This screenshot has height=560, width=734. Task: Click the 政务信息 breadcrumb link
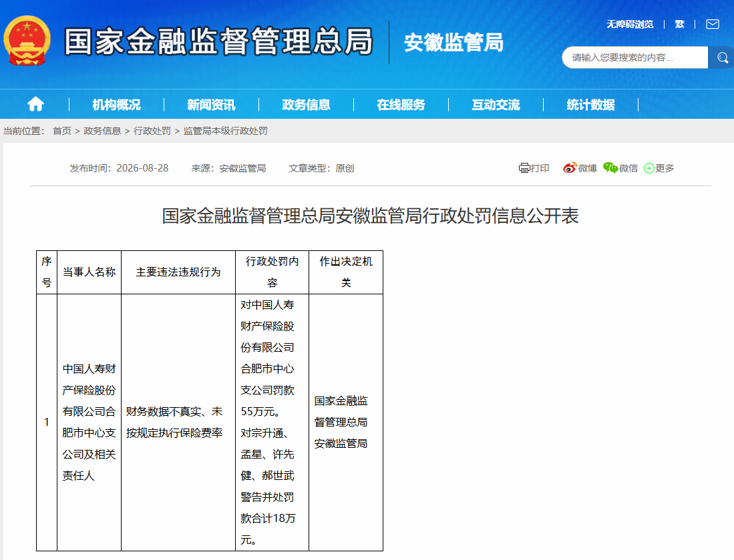[102, 131]
